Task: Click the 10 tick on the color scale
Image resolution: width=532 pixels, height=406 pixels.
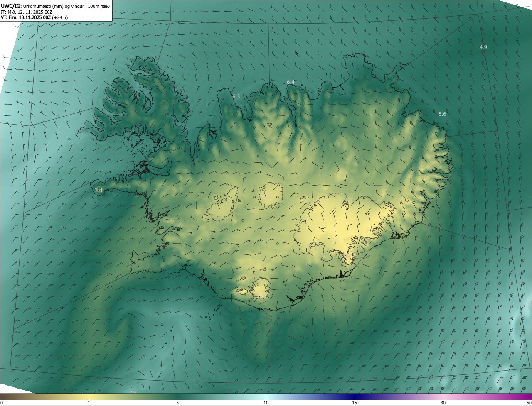Action: click(266, 403)
